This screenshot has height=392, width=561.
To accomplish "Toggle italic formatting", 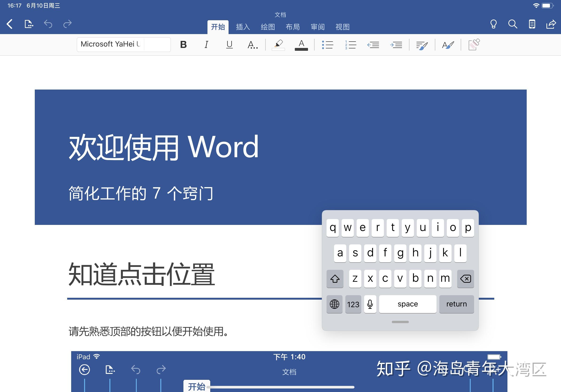I will (x=206, y=45).
